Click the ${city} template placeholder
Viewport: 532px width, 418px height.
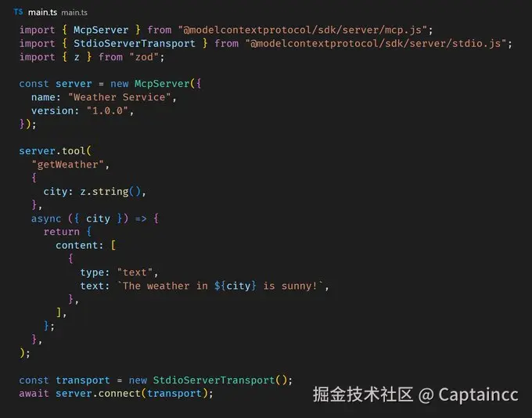[235, 286]
